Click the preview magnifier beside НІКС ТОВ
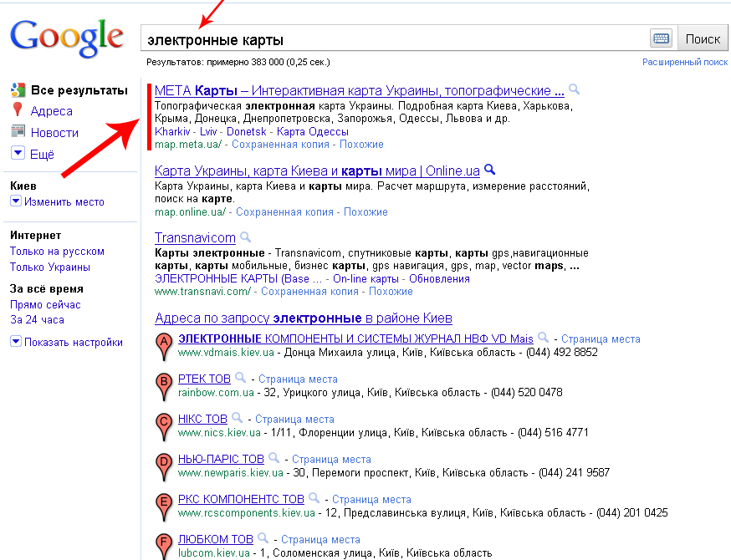731x560 pixels. (237, 417)
